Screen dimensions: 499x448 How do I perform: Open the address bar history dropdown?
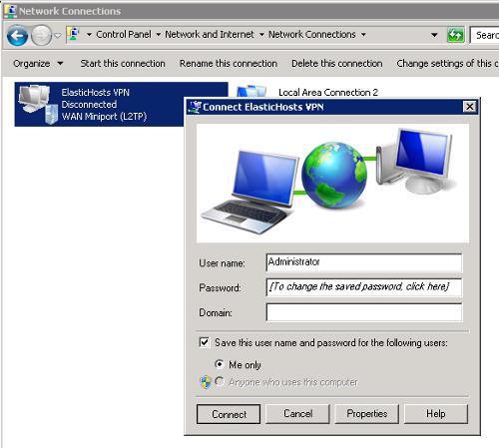pyautogui.click(x=434, y=35)
